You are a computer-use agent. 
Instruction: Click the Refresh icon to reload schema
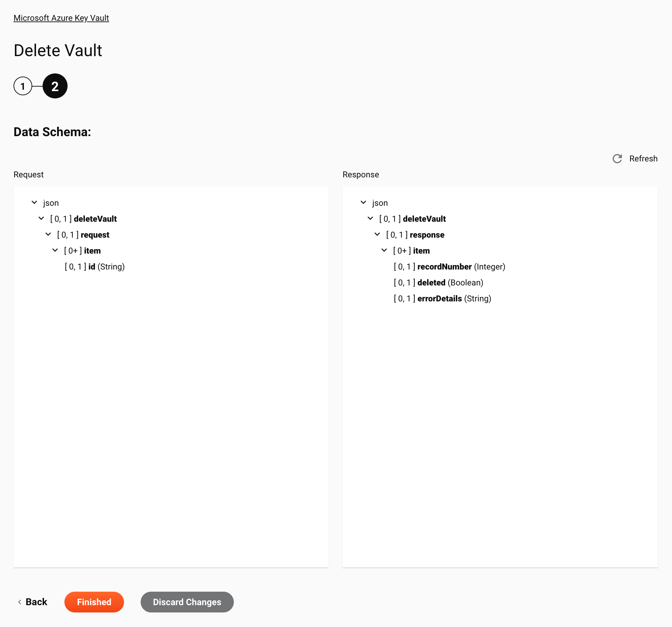coord(618,158)
